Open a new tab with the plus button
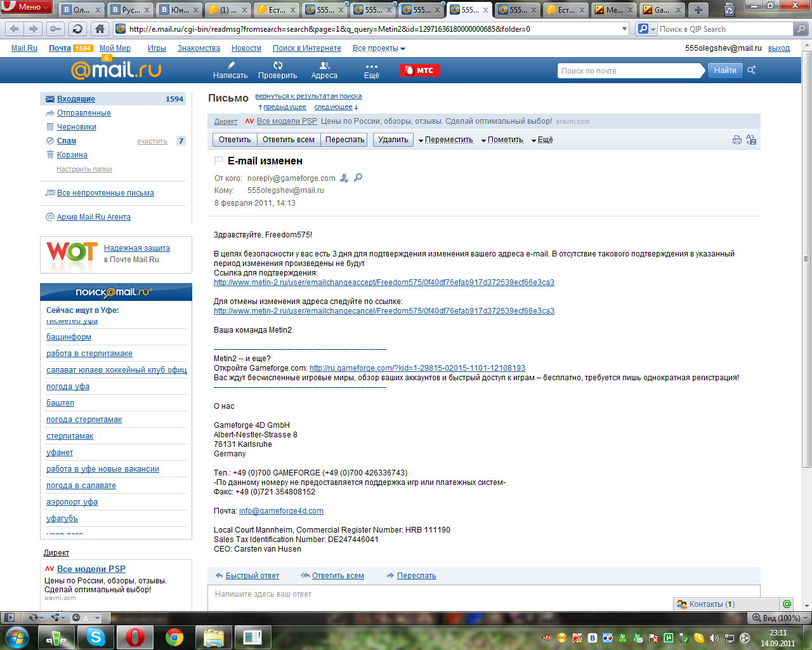Viewport: 812px width, 650px height. 698,10
